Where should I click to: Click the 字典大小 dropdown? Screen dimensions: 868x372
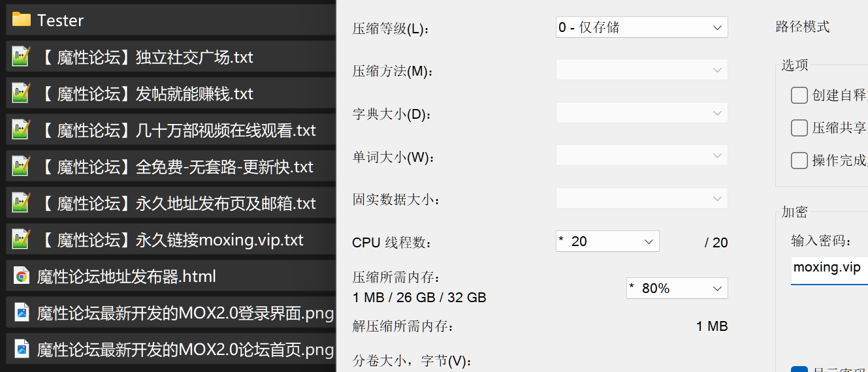pos(642,113)
